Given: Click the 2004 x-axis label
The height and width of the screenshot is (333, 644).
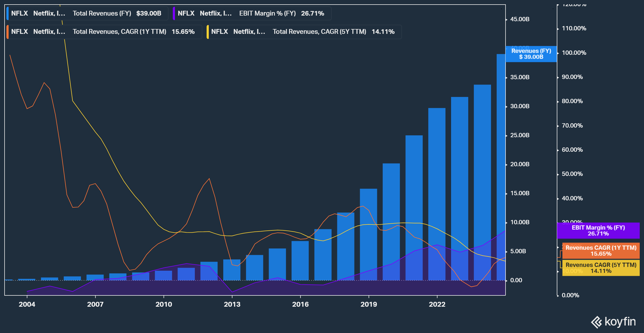Looking at the screenshot, I should (x=27, y=304).
